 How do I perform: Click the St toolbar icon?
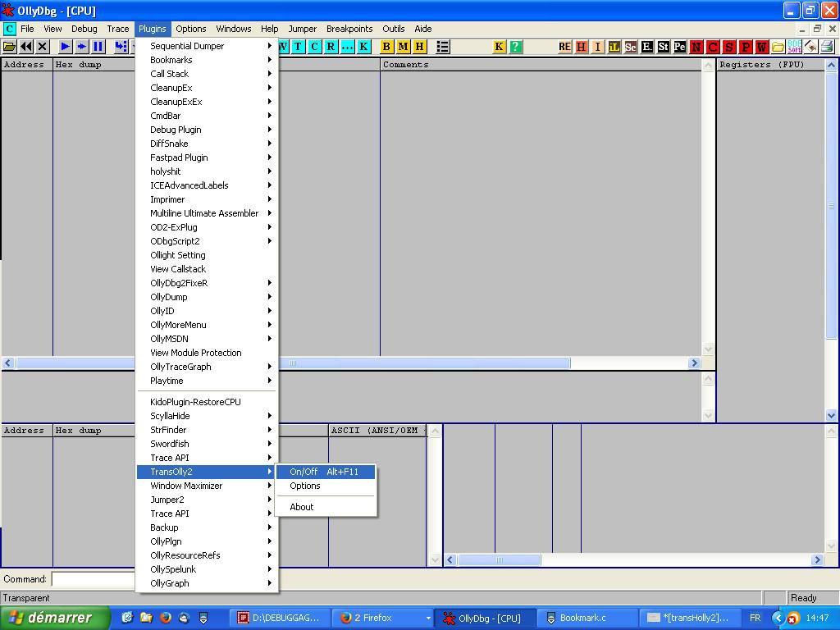663,47
